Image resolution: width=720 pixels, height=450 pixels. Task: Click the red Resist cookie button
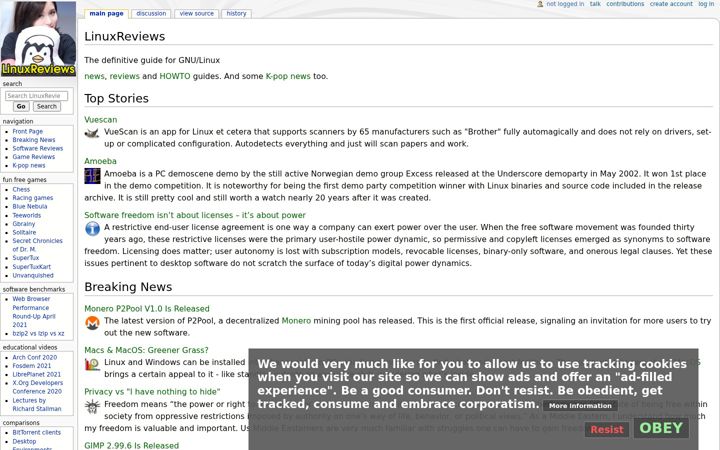pyautogui.click(x=607, y=430)
